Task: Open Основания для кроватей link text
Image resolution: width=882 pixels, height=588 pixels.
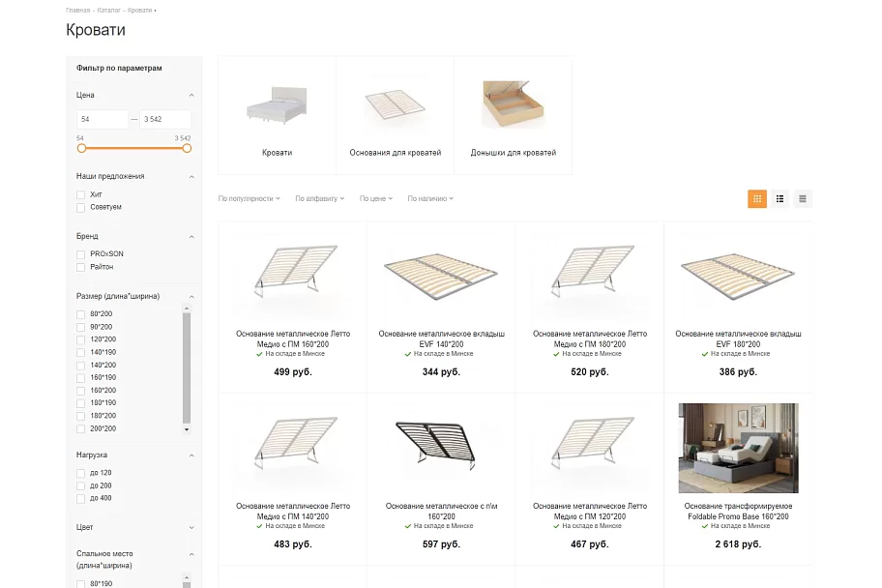Action: 395,153
